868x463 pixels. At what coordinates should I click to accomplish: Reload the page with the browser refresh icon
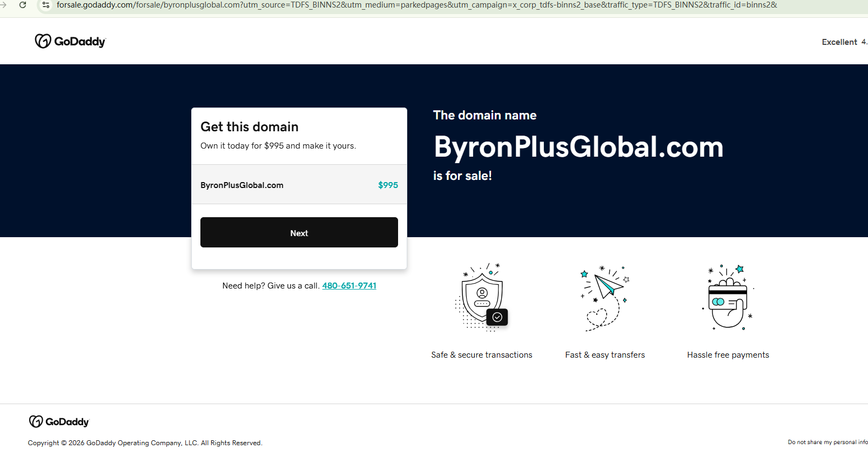click(x=23, y=5)
